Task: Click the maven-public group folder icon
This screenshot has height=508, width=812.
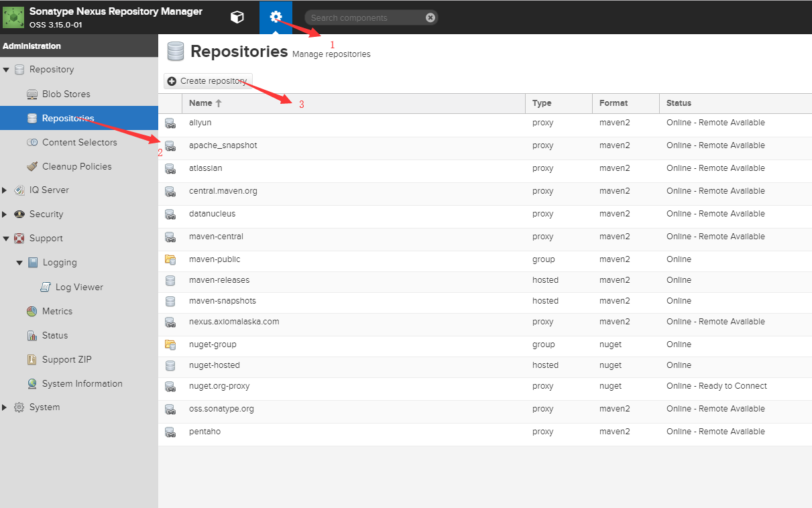Action: coord(170,259)
